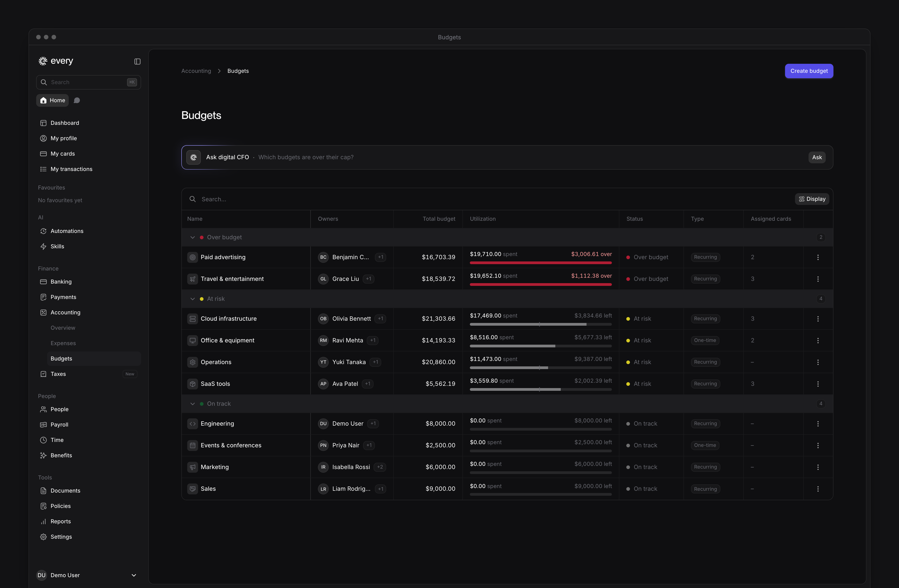Collapse the Over budget group
Screen dimensions: 899x588
coord(193,237)
